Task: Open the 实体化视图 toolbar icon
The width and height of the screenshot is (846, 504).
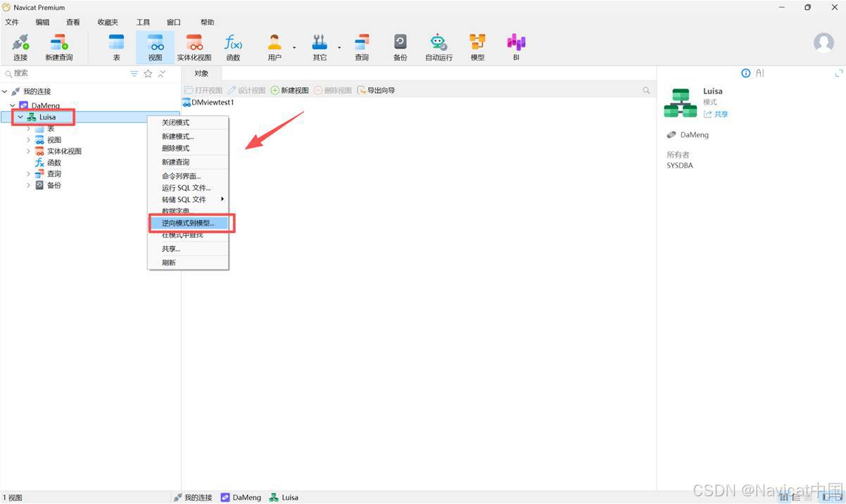Action: click(194, 46)
